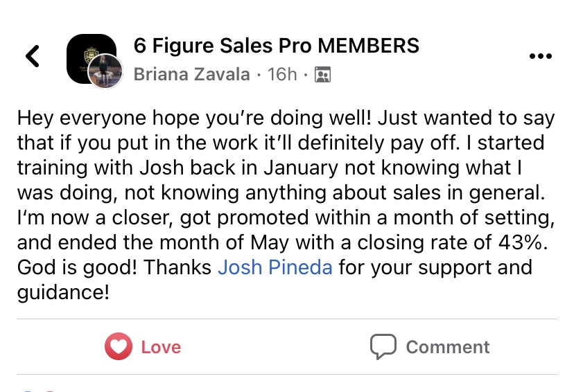
Task: Open the three-dot post options menu
Action: tap(541, 56)
